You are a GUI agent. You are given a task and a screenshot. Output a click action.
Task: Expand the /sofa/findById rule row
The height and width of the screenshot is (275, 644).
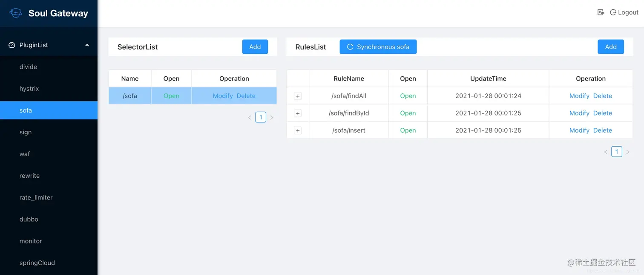tap(298, 113)
